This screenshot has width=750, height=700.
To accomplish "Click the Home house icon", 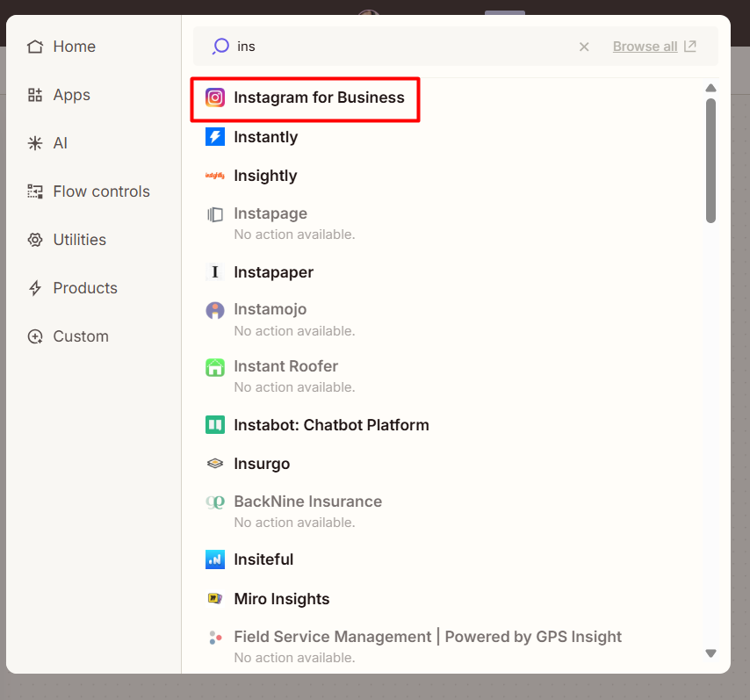I will point(35,47).
